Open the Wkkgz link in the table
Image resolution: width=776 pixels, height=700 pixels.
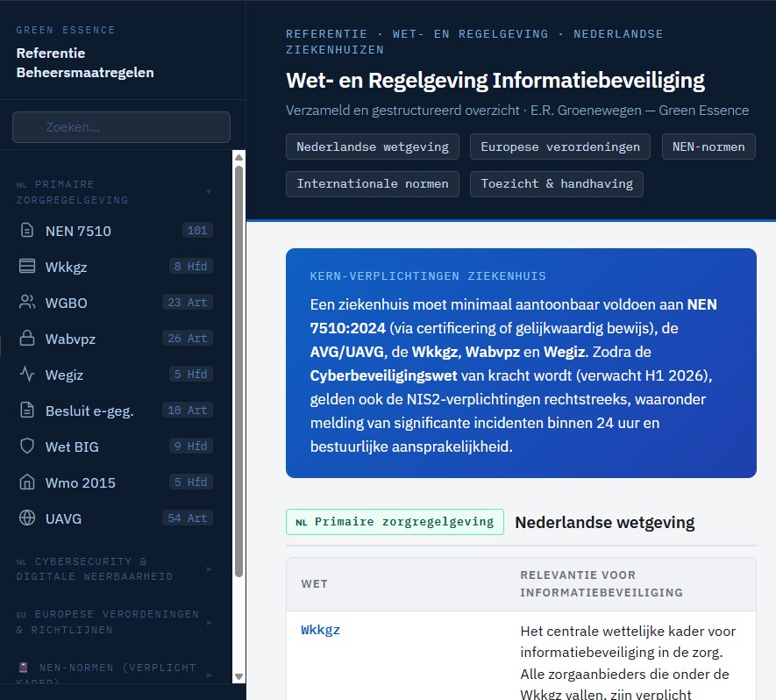(320, 630)
